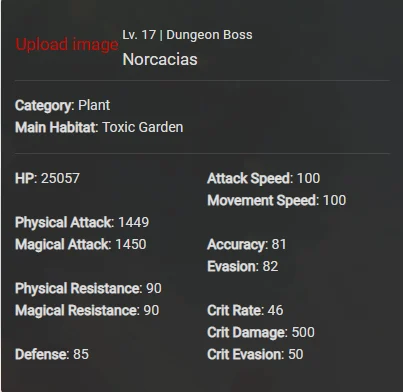The width and height of the screenshot is (403, 392).
Task: Click the Movement Speed stat
Action: pos(277,200)
